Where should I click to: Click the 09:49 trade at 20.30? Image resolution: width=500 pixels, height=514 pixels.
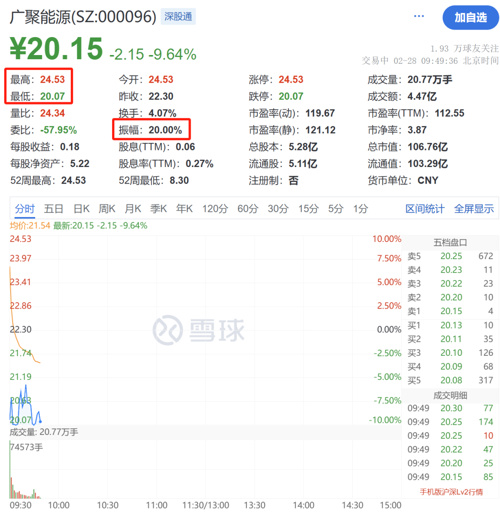pos(450,408)
